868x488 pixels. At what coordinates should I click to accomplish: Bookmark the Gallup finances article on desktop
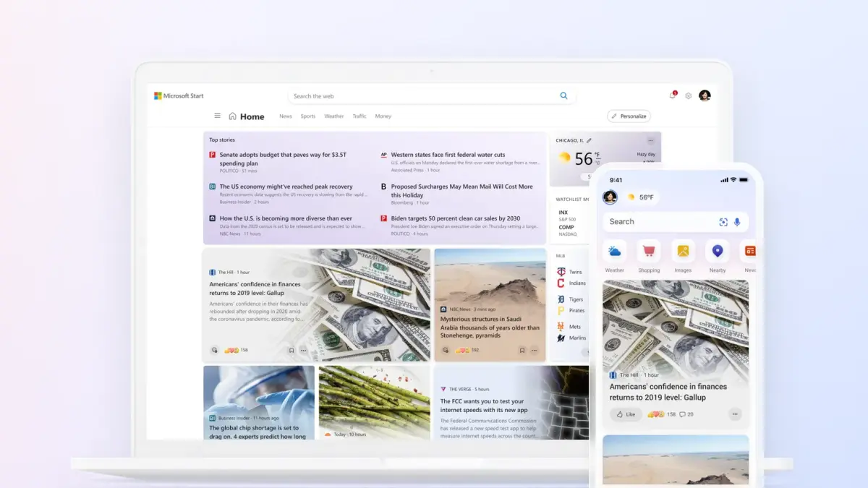point(292,350)
